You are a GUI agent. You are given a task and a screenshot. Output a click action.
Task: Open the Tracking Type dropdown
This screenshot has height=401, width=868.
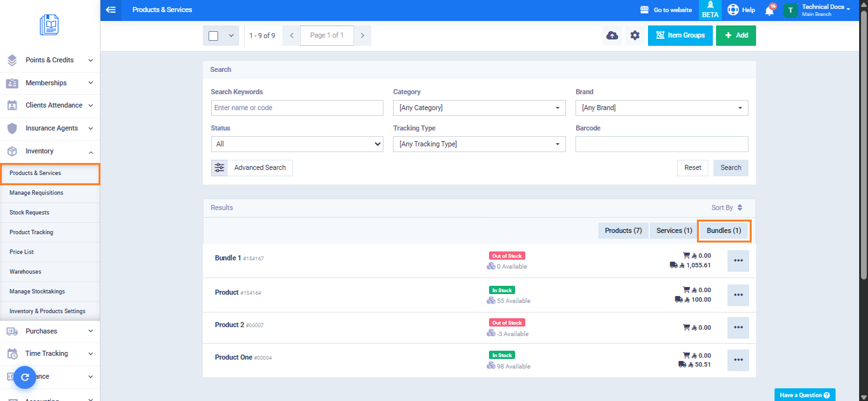(479, 144)
